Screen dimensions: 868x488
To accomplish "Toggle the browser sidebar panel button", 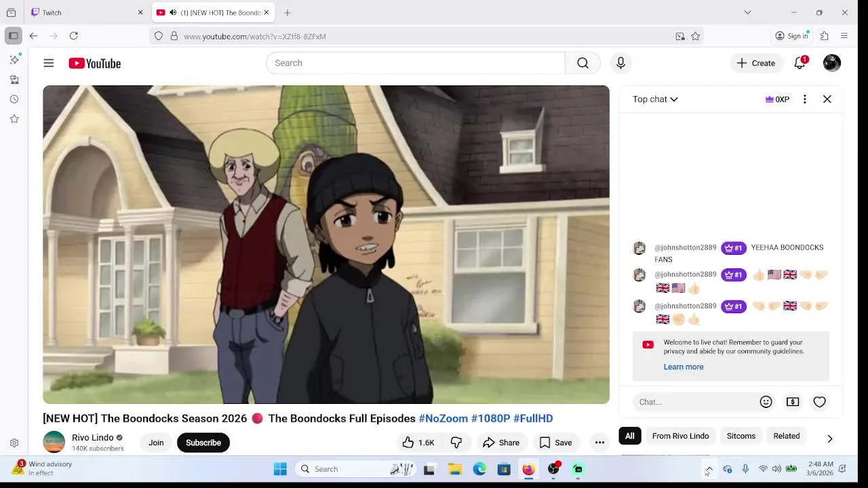I will click(x=13, y=36).
